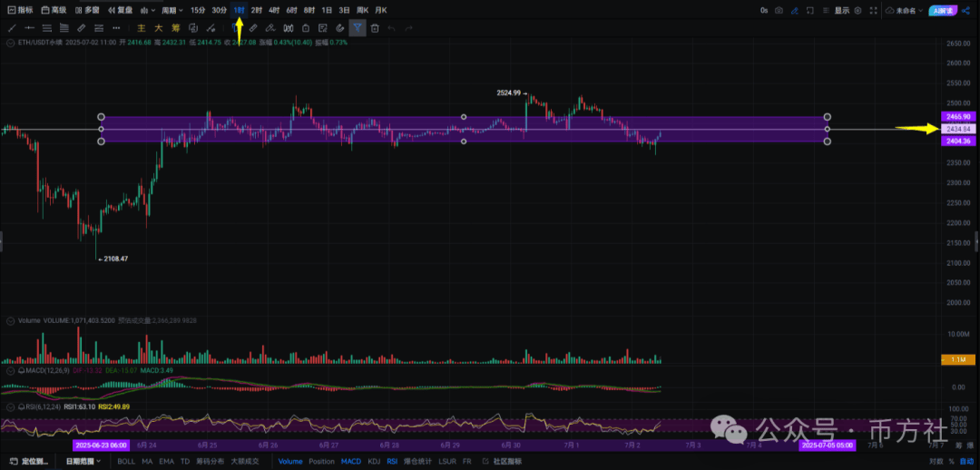Open the 日期范围 date range dropdown
Screen dimensions: 980x470
83,461
